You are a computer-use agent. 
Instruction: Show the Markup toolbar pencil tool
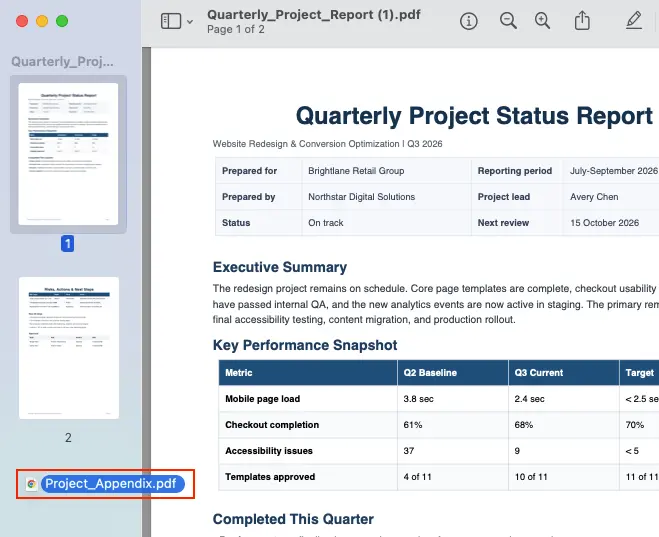634,21
